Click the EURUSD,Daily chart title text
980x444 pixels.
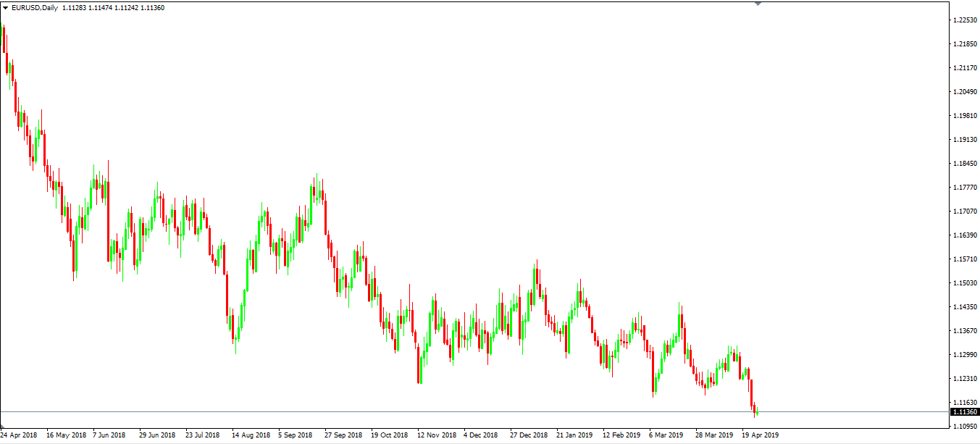(x=35, y=8)
